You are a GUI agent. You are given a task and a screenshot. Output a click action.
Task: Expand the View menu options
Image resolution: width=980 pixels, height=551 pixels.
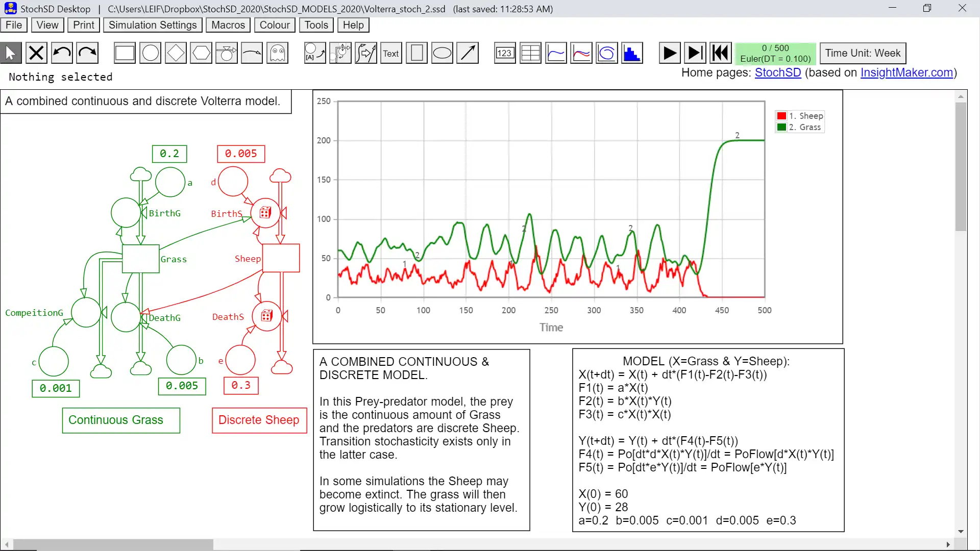point(47,25)
